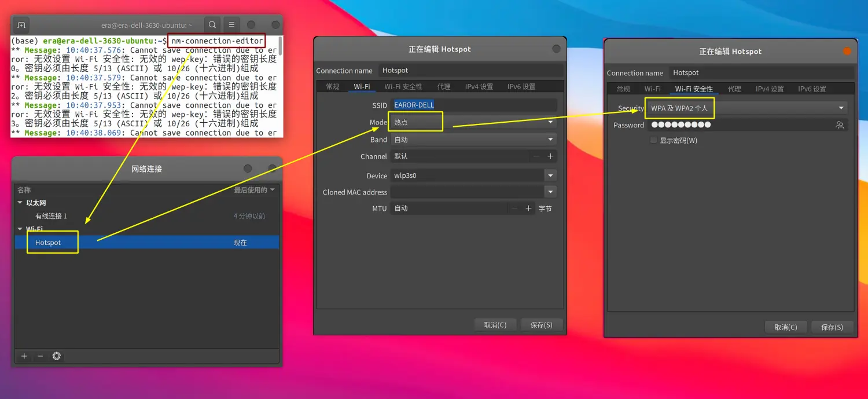Switch to the IPv4 设置 tab in middle dialog

tap(479, 87)
